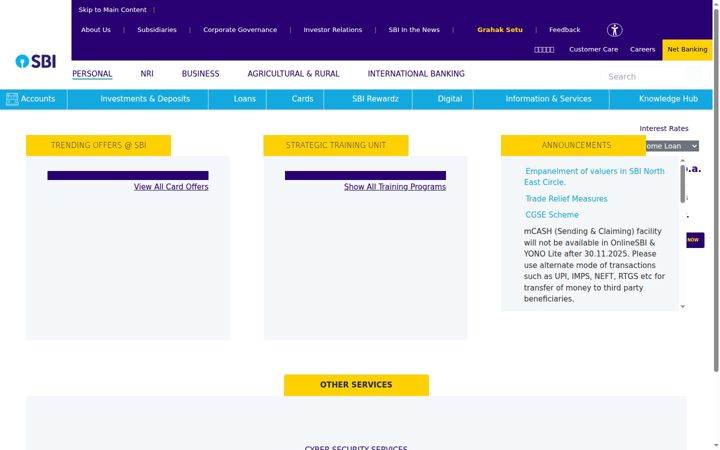Open the Careers link
The height and width of the screenshot is (450, 720).
pyautogui.click(x=642, y=50)
